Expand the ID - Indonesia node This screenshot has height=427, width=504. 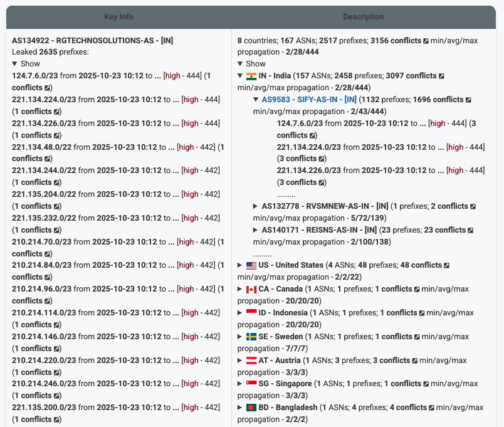(240, 313)
